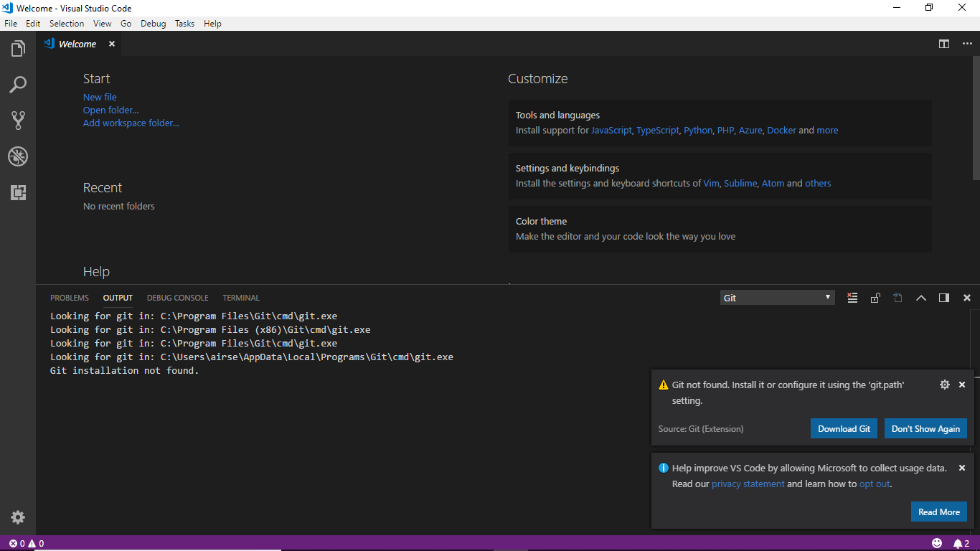Click the VS Code logo in title bar
This screenshot has height=551, width=980.
pos(7,8)
